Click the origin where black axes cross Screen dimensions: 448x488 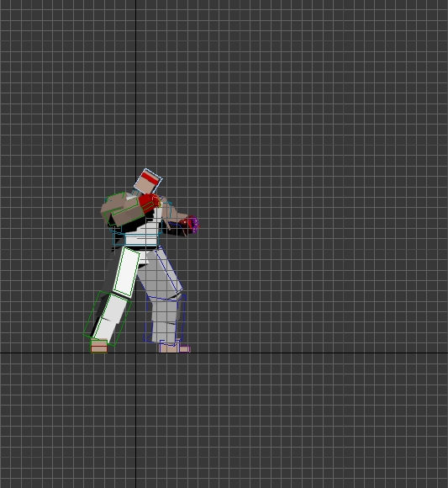tap(135, 353)
